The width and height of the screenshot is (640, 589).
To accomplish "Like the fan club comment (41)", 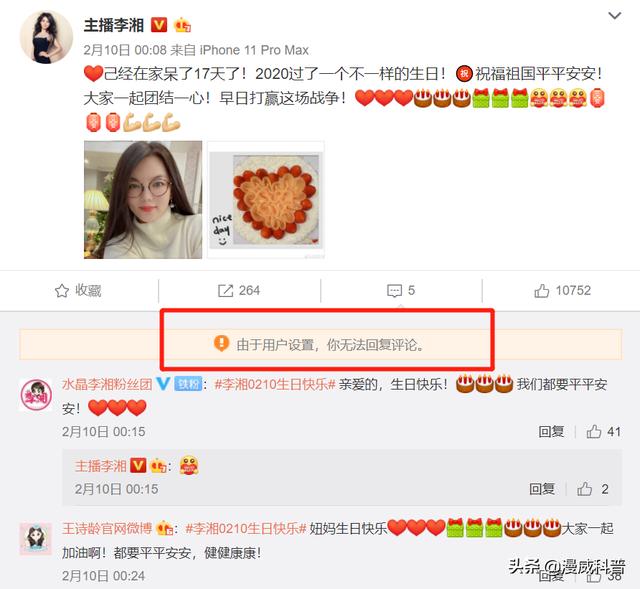I will [x=594, y=431].
